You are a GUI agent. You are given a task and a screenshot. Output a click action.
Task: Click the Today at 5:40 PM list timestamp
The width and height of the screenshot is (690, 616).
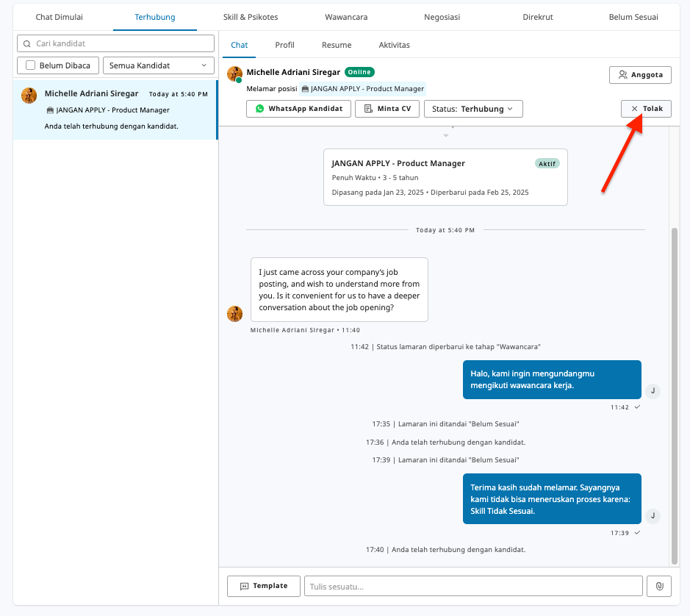pyautogui.click(x=179, y=94)
